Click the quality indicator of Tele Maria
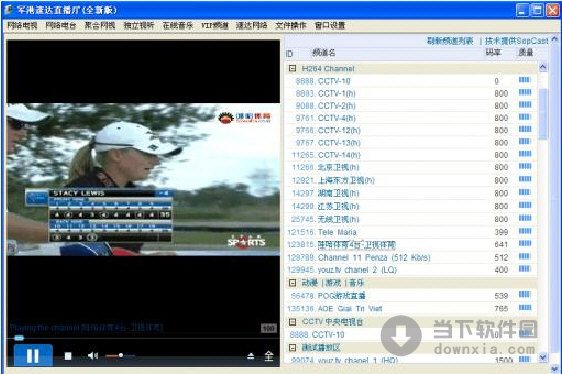Image resolution: width=562 pixels, height=374 pixels. click(x=525, y=231)
